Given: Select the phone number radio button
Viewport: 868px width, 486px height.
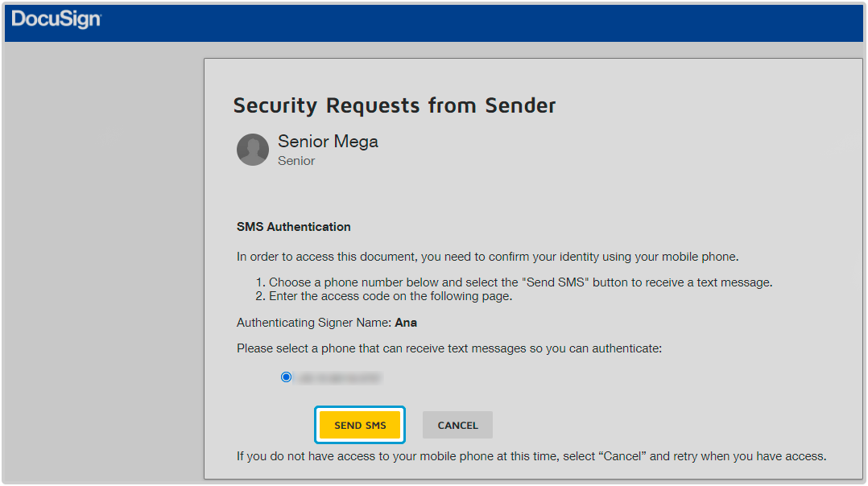Looking at the screenshot, I should (286, 377).
